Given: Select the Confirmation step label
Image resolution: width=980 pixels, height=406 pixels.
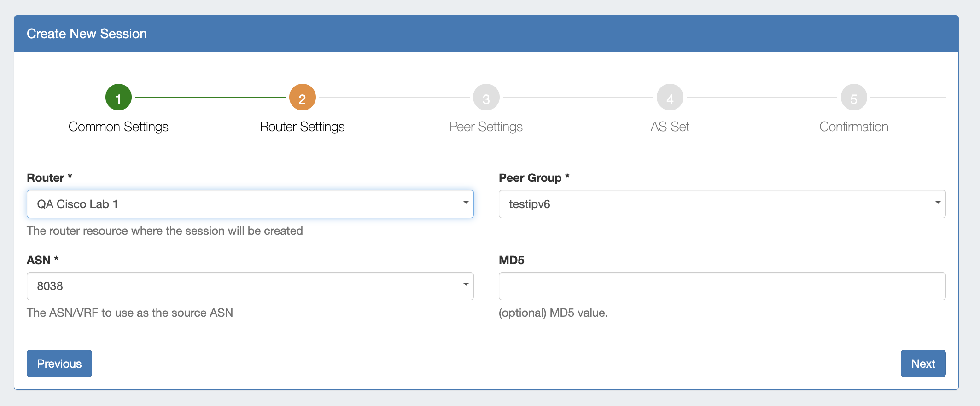Looking at the screenshot, I should coord(853,127).
